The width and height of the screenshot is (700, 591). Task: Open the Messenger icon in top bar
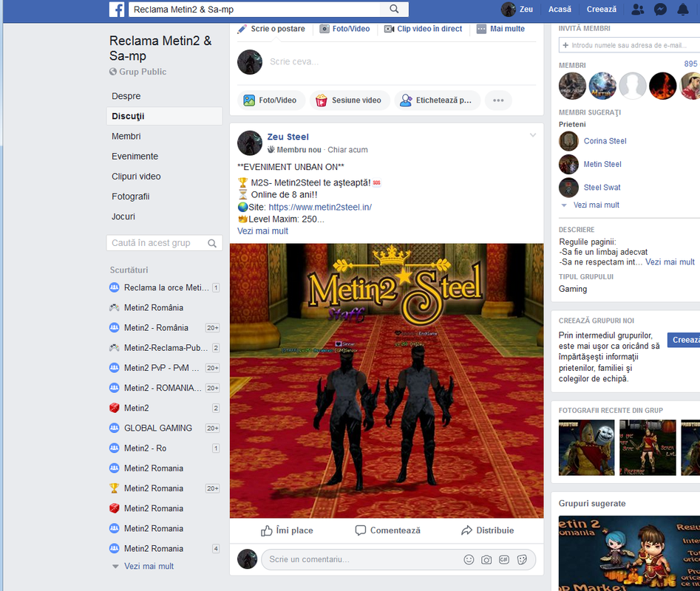tap(660, 10)
